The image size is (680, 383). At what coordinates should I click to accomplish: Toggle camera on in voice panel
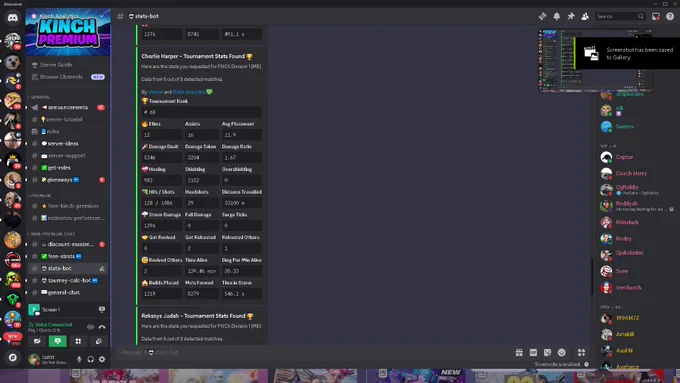tap(37, 341)
